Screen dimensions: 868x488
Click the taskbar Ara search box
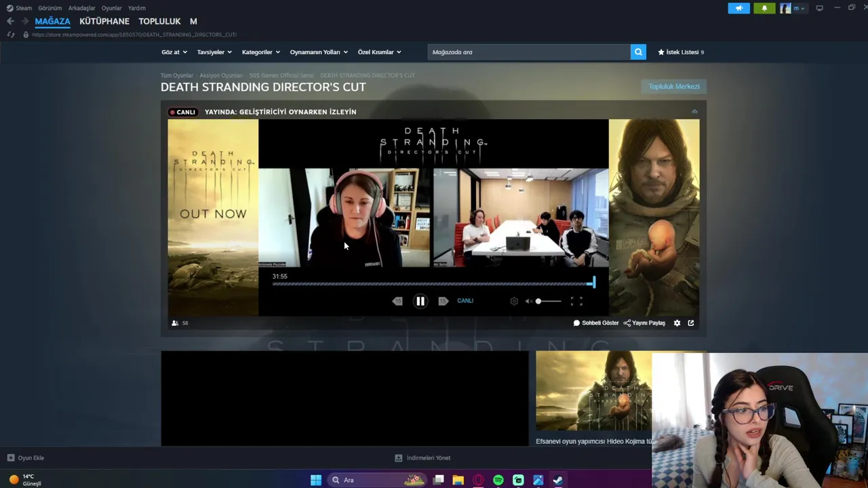point(377,480)
